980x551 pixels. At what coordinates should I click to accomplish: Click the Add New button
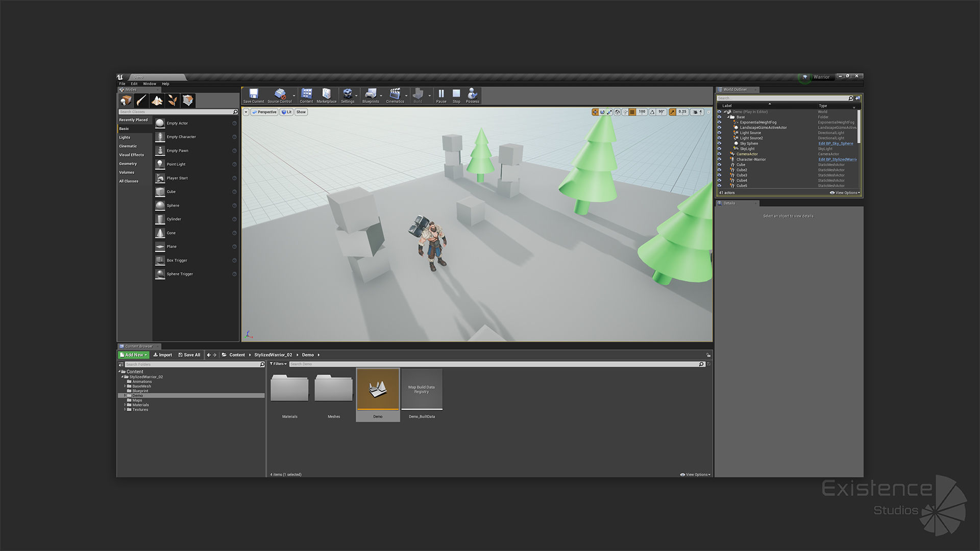point(134,355)
